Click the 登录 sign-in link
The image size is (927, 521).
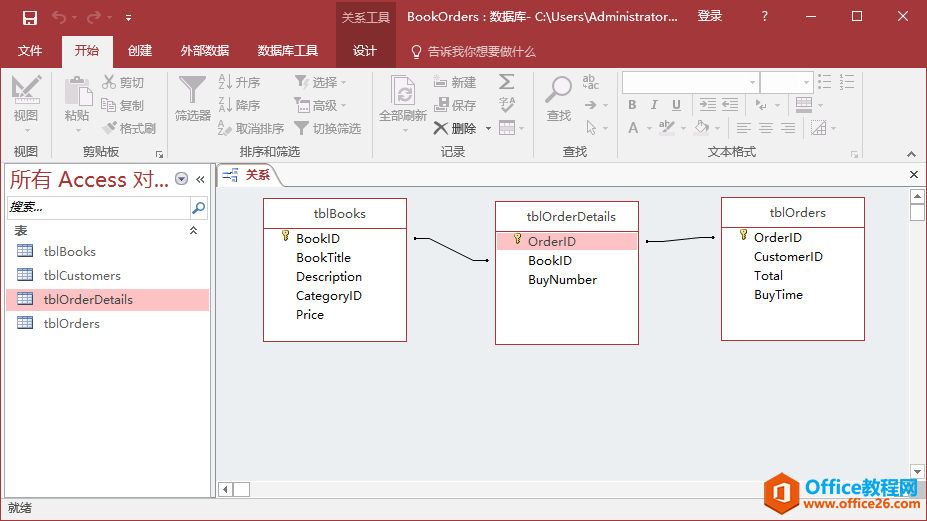pyautogui.click(x=709, y=17)
